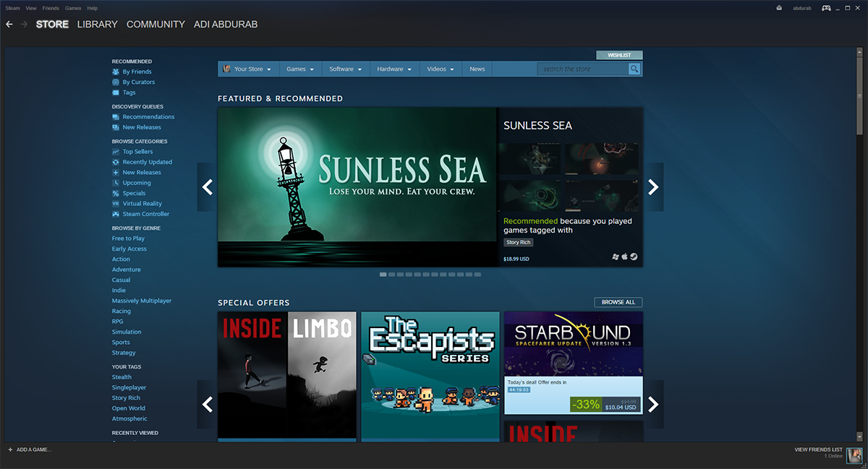Open the Friends menu

click(x=51, y=8)
